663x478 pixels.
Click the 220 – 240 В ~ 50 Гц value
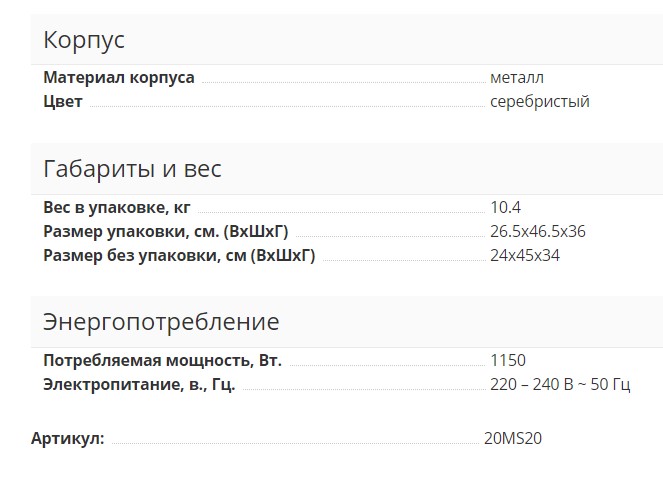point(560,385)
